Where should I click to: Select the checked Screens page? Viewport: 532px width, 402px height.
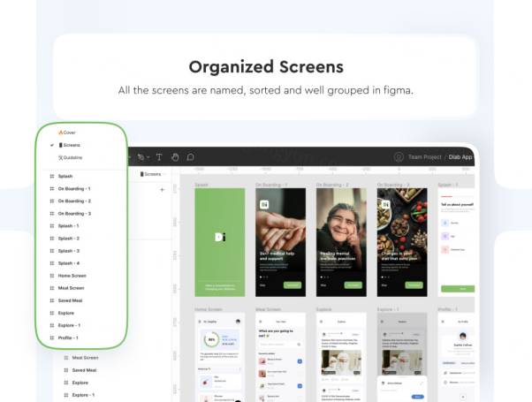(x=71, y=145)
